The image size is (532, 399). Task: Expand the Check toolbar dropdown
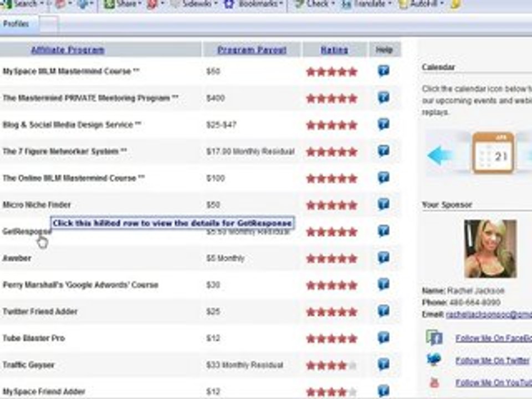point(333,4)
